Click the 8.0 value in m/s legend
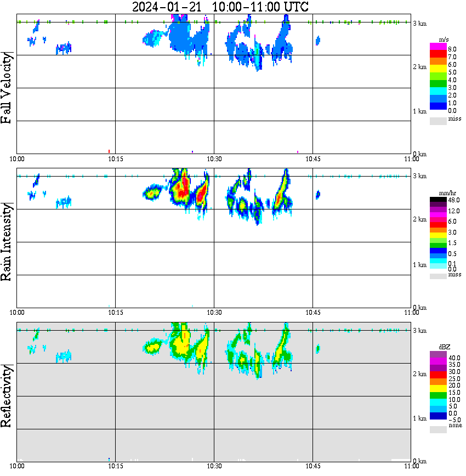Screen dimensions: 466x476 pos(452,49)
